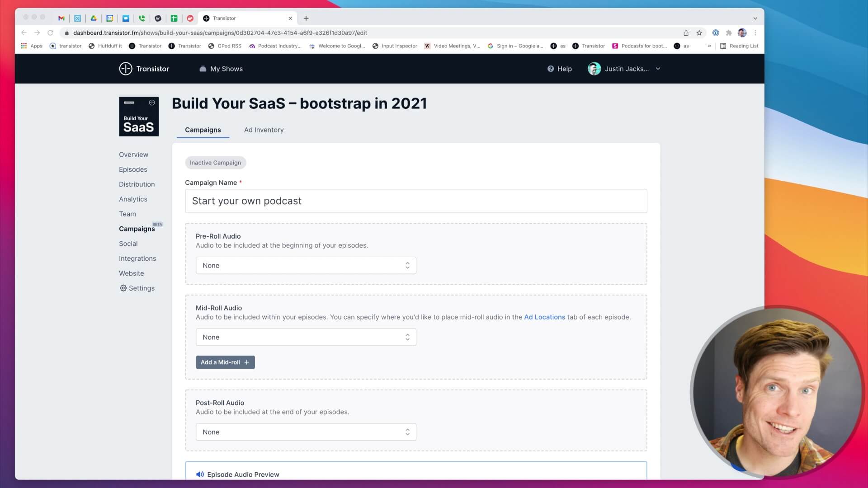Click the share icon in address bar

[x=686, y=33]
